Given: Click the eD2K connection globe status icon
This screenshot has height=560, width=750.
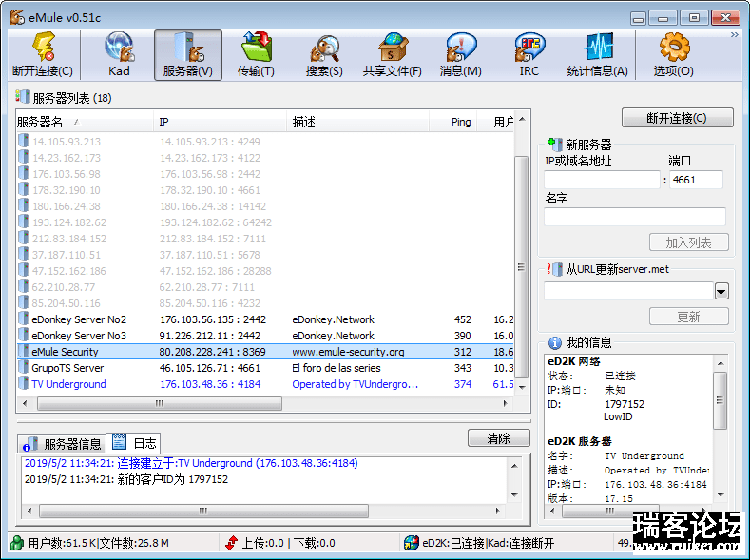Looking at the screenshot, I should click(x=412, y=543).
